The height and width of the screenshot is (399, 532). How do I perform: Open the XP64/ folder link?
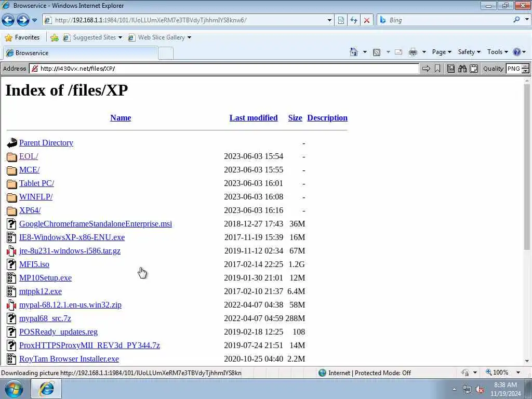click(x=30, y=210)
